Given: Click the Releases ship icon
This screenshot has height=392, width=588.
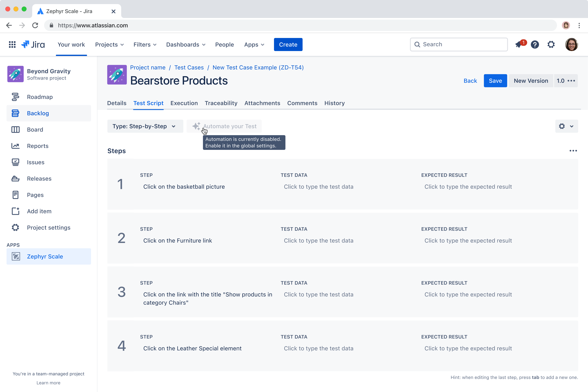Looking at the screenshot, I should [16, 178].
